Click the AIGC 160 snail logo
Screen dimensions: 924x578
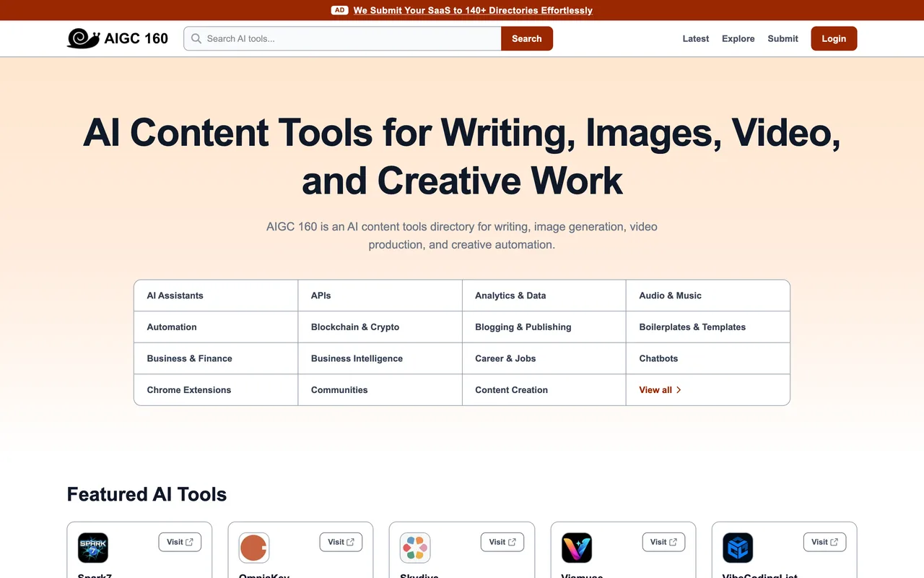point(83,38)
